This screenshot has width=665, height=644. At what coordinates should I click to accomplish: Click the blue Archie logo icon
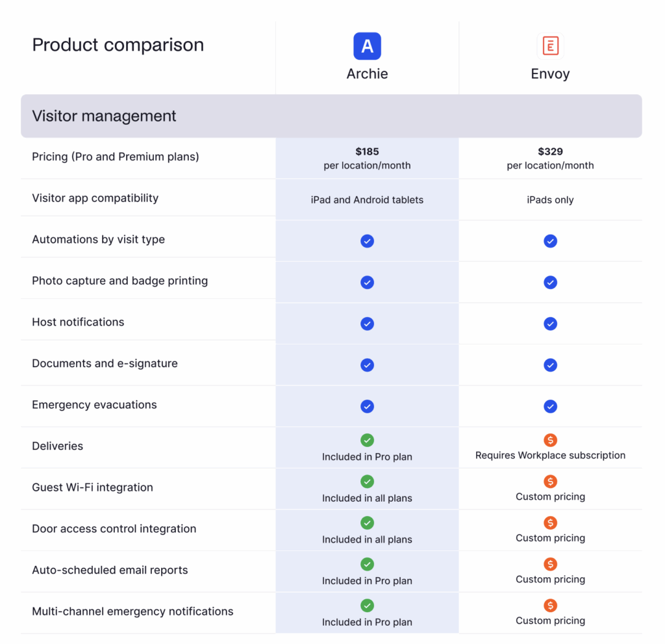tap(367, 46)
